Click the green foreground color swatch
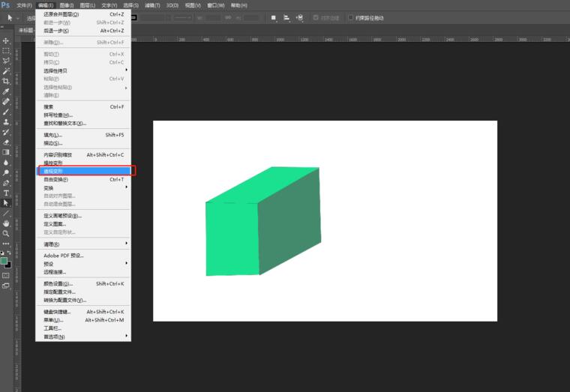The width and height of the screenshot is (570, 392). (x=4, y=260)
